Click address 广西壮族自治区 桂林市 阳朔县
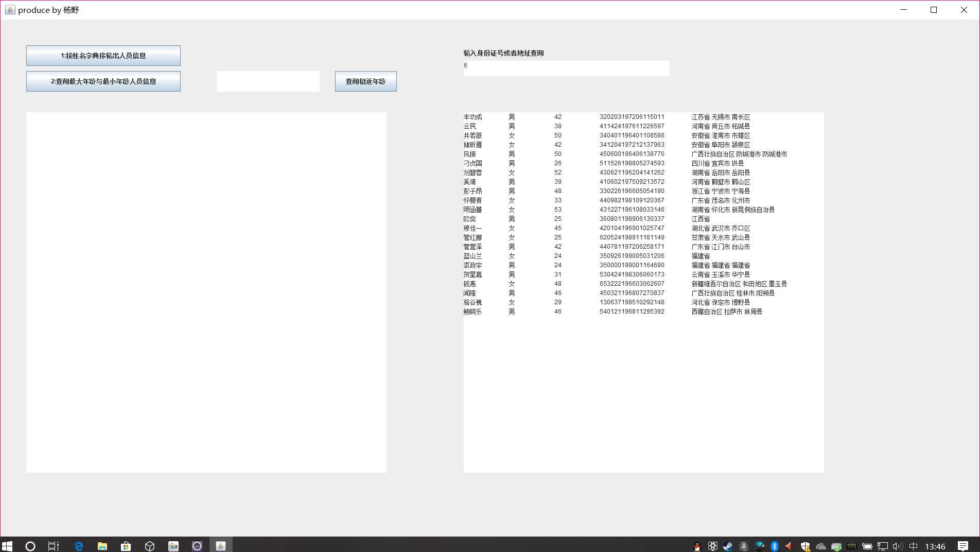Image resolution: width=980 pixels, height=552 pixels. [x=733, y=293]
